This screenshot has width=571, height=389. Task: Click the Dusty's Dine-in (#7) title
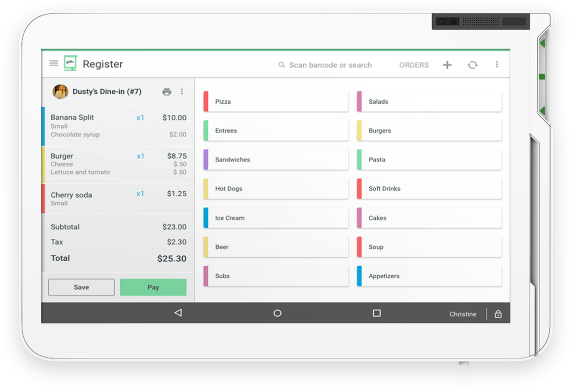tap(107, 91)
